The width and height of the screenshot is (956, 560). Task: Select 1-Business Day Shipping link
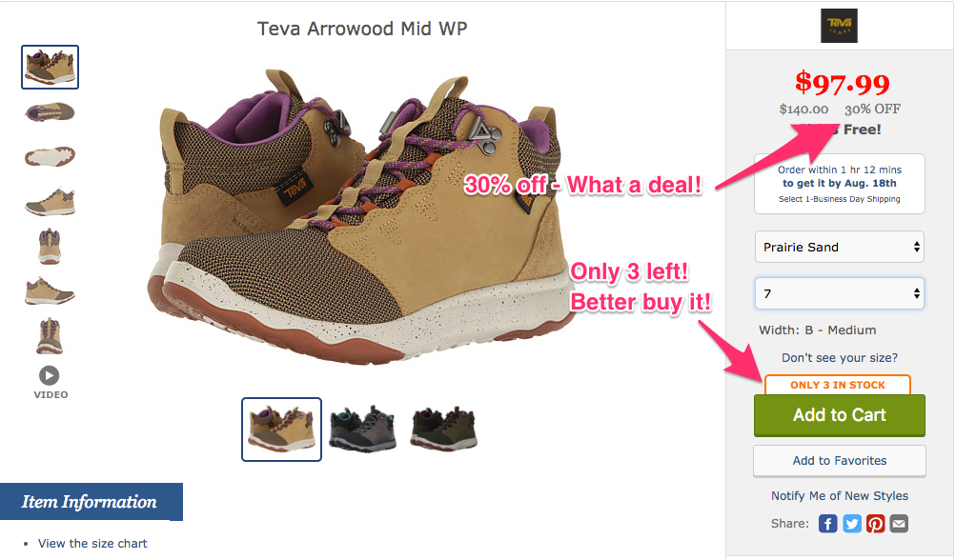pyautogui.click(x=840, y=199)
